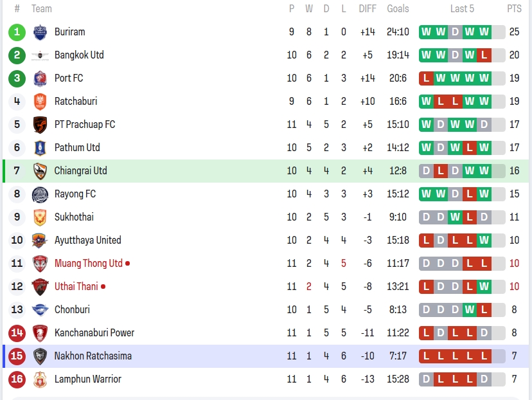
Task: Click the Buriram team crest icon
Action: (x=40, y=32)
